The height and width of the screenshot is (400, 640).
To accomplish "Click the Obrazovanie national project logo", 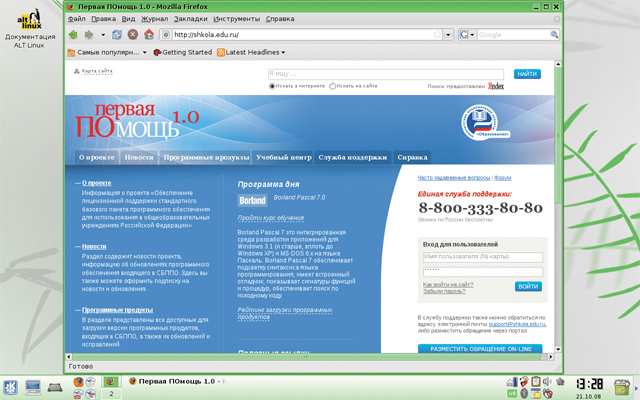I will [x=485, y=123].
